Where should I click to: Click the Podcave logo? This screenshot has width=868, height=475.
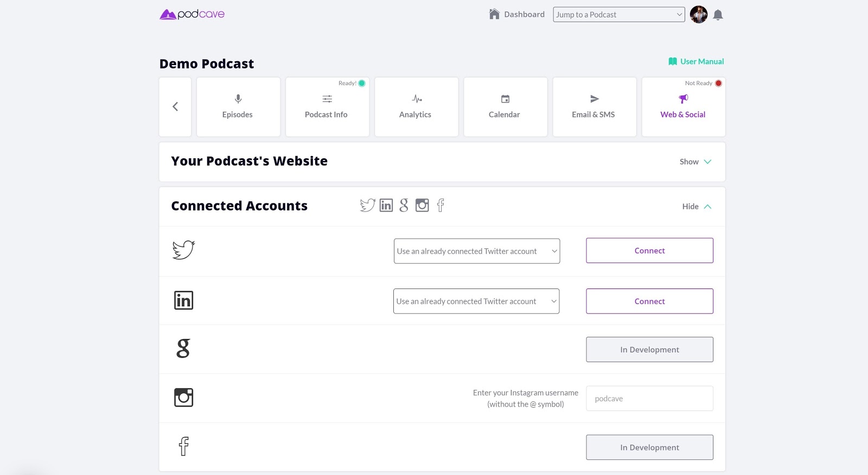click(192, 14)
